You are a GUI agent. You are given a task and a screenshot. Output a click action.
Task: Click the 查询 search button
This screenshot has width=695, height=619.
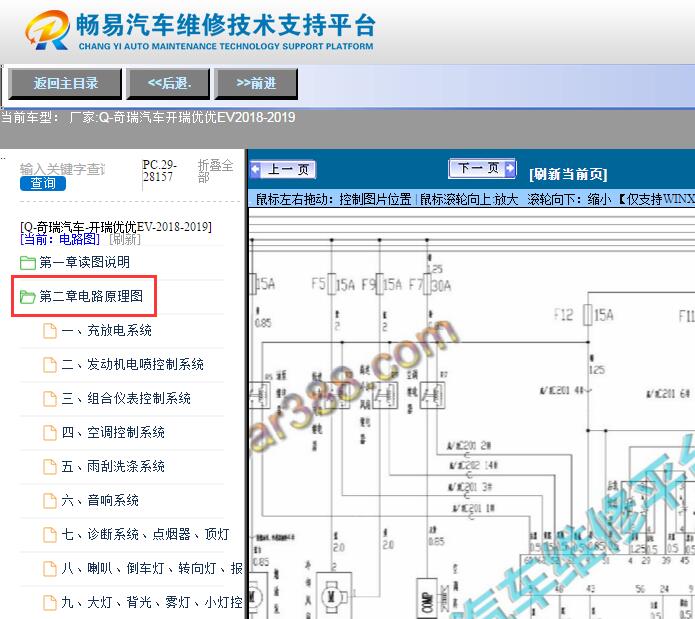[x=43, y=183]
